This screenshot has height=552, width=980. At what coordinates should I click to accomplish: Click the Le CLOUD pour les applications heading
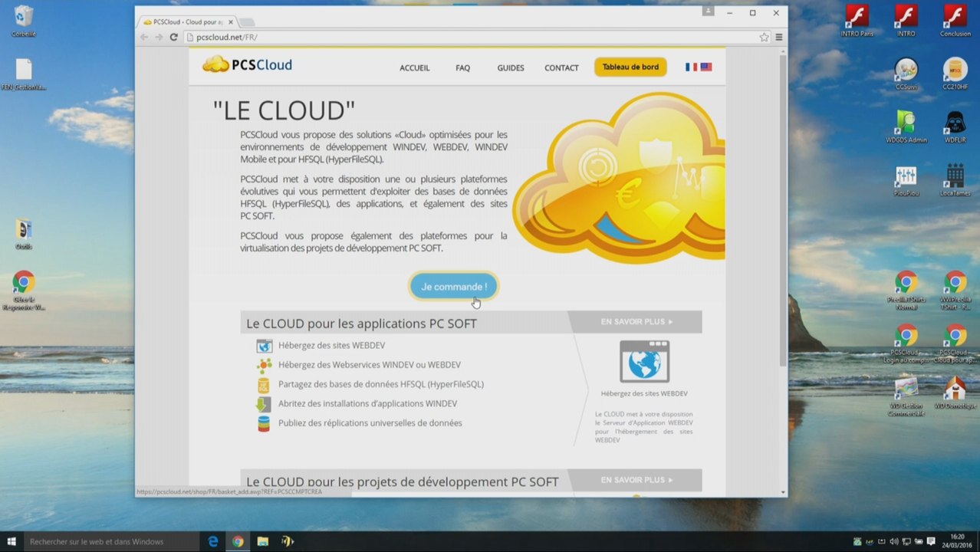click(361, 324)
